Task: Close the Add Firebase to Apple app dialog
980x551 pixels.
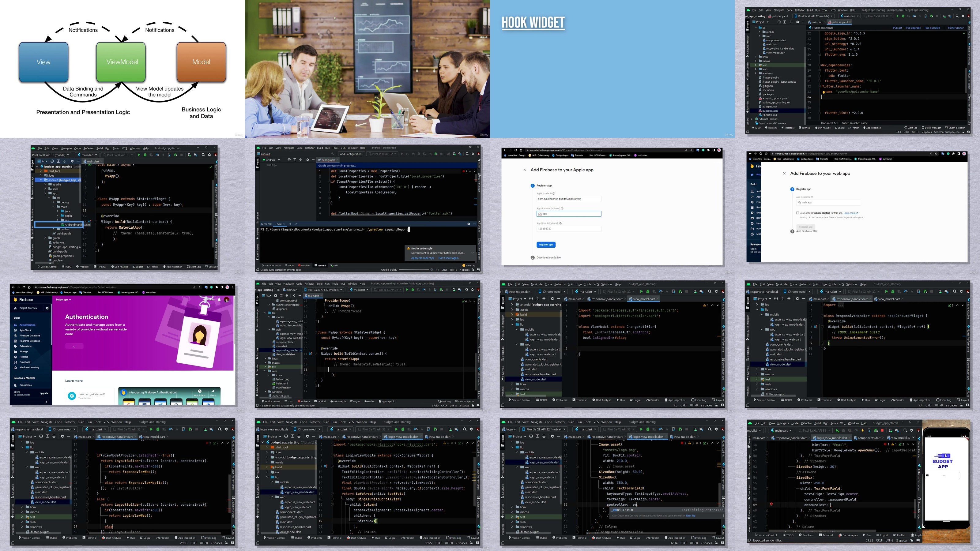Action: [x=525, y=170]
